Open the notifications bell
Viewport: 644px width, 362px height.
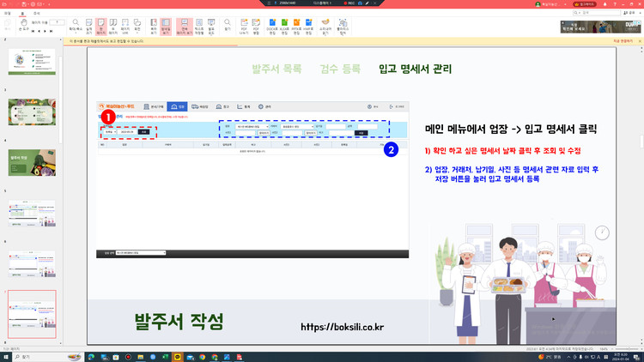pyautogui.click(x=605, y=4)
